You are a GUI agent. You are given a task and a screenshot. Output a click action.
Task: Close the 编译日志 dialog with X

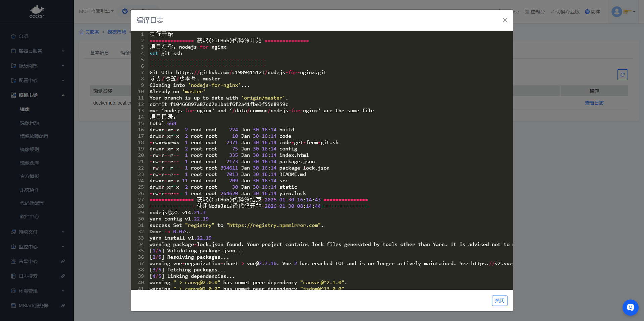point(505,20)
